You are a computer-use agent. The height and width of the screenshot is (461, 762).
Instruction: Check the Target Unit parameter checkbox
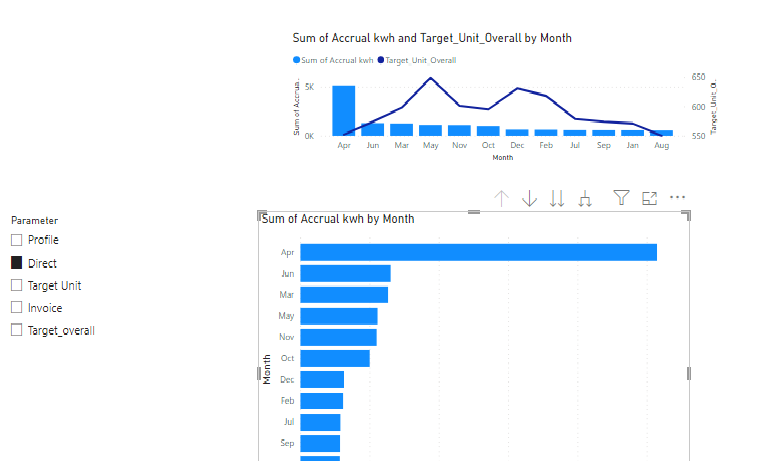[x=17, y=285]
